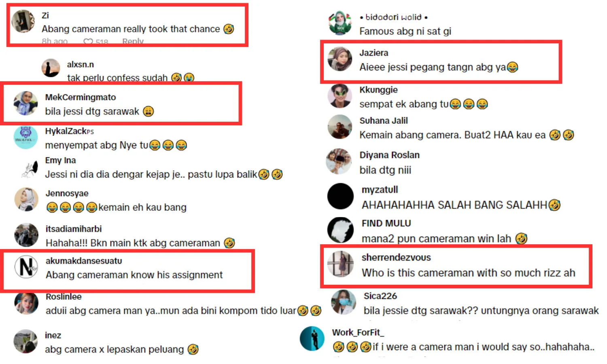View Jennosyae's username profile link

click(67, 193)
